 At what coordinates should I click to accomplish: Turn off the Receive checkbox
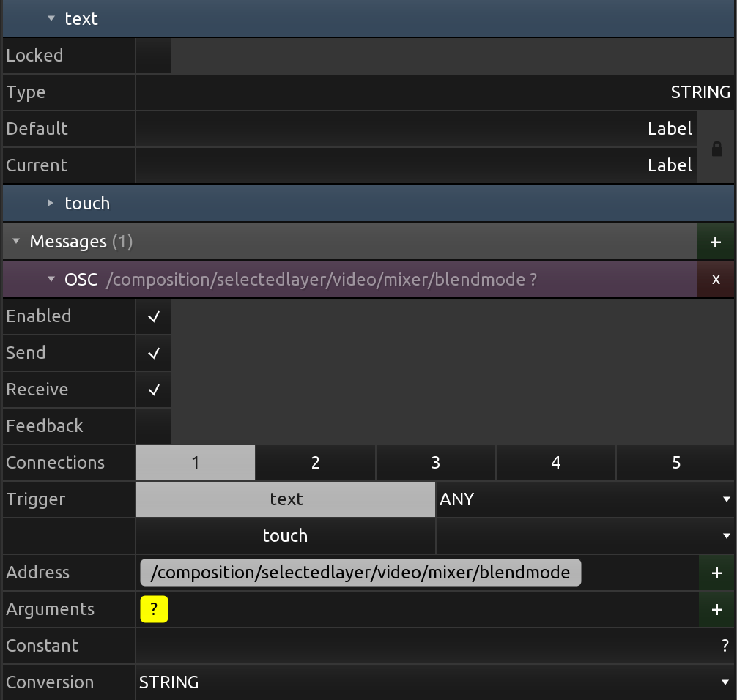tap(154, 390)
